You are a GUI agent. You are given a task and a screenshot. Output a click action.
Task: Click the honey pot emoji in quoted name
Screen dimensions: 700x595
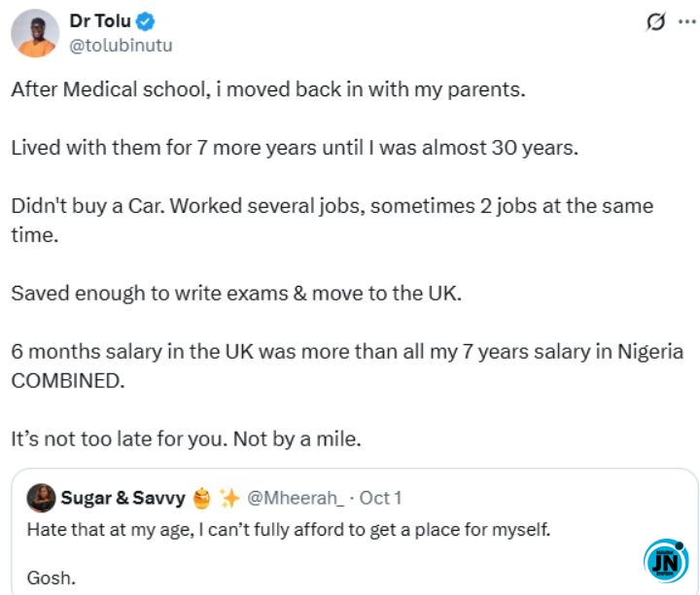tap(200, 498)
